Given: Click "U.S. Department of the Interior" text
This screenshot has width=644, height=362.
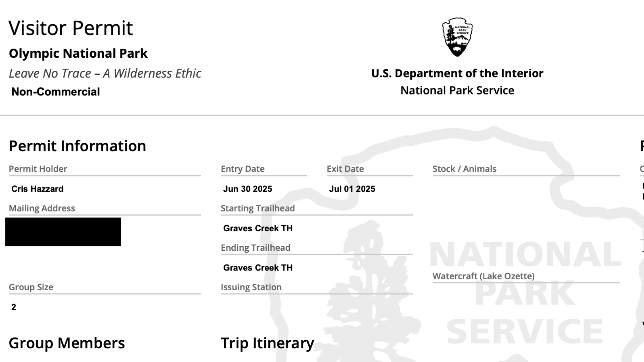Looking at the screenshot, I should (x=457, y=73).
